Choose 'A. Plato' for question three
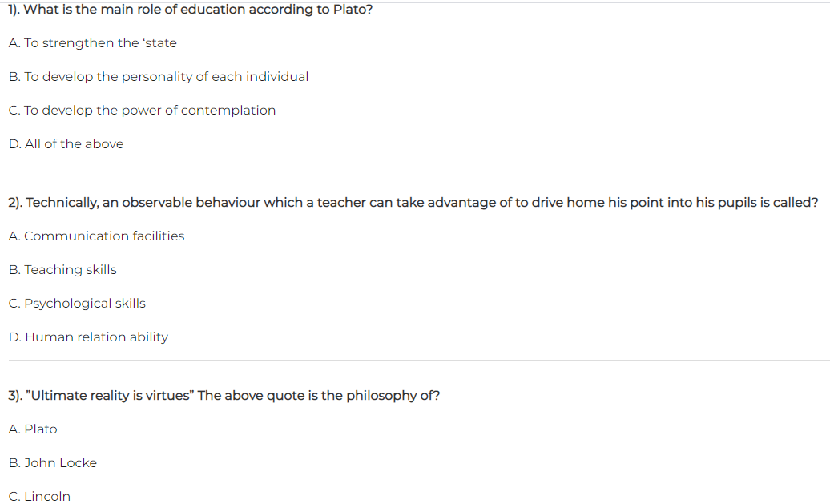Image resolution: width=830 pixels, height=504 pixels. (x=33, y=429)
